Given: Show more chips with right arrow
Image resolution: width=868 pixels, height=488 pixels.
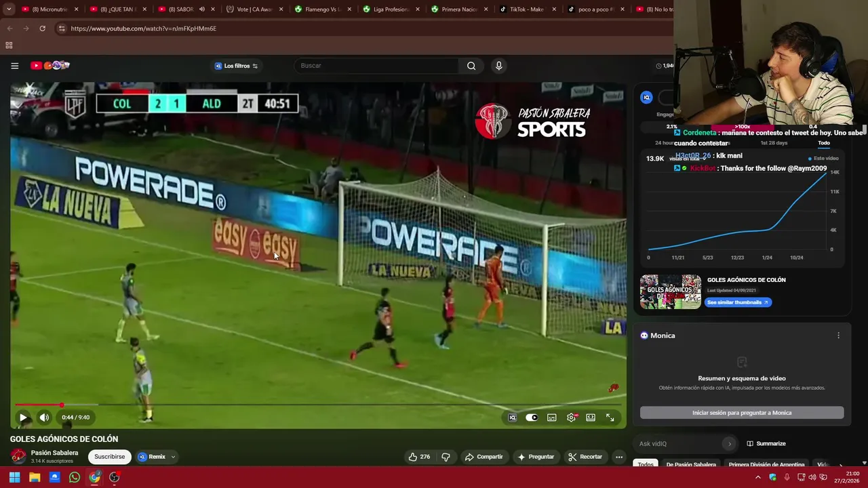Looking at the screenshot, I should point(841,465).
